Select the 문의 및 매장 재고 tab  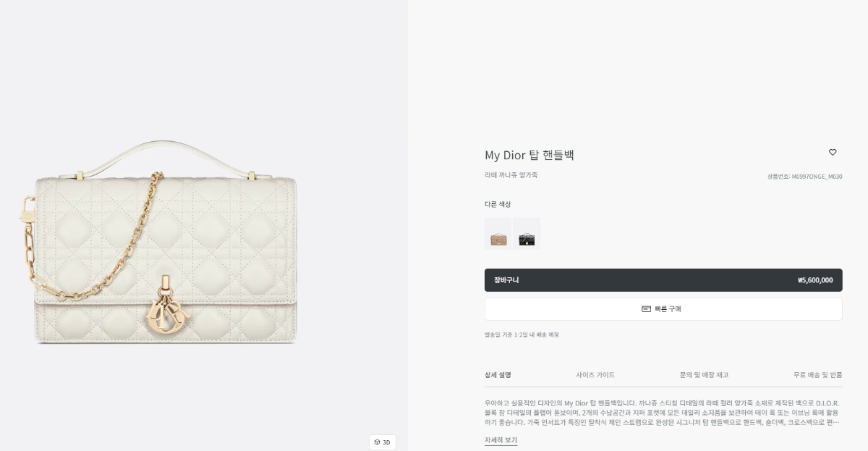704,375
